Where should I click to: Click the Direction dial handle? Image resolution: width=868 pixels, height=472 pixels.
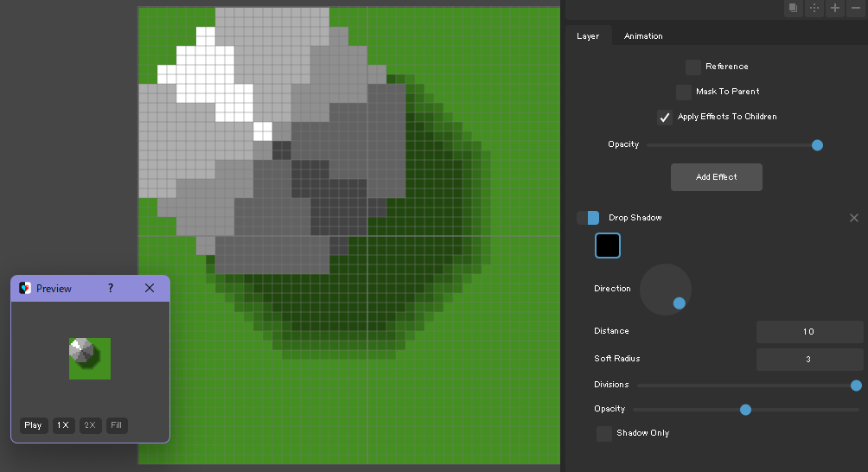680,303
